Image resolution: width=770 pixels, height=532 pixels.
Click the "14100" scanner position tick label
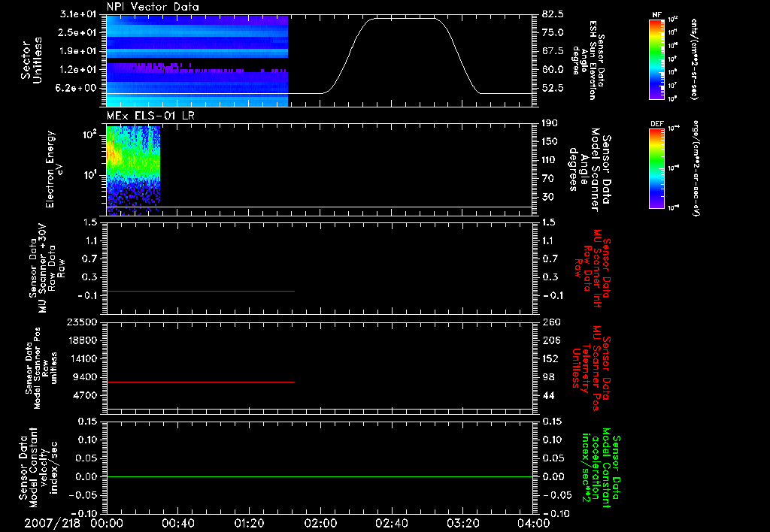(x=83, y=358)
